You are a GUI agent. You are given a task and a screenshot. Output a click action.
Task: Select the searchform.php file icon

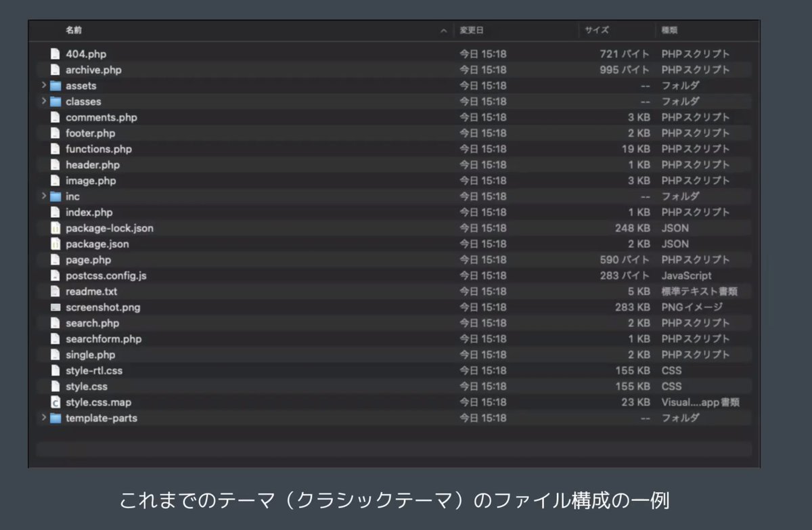(55, 339)
